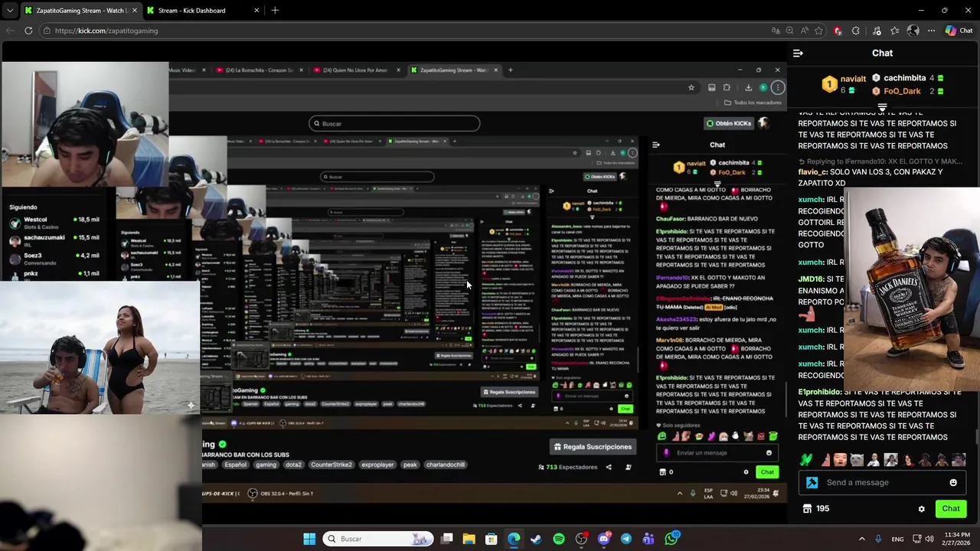Open the Favorites list icon
980x551 pixels.
tap(894, 31)
